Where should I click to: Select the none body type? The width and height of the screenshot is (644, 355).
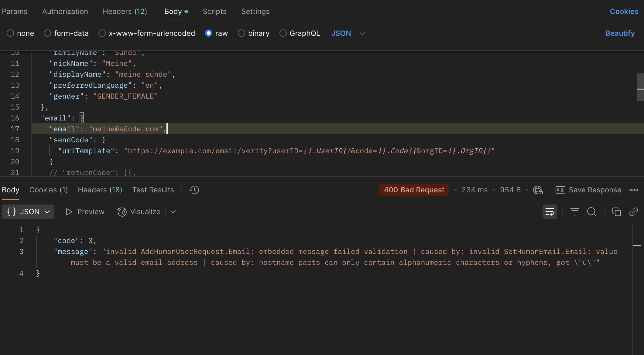click(10, 33)
